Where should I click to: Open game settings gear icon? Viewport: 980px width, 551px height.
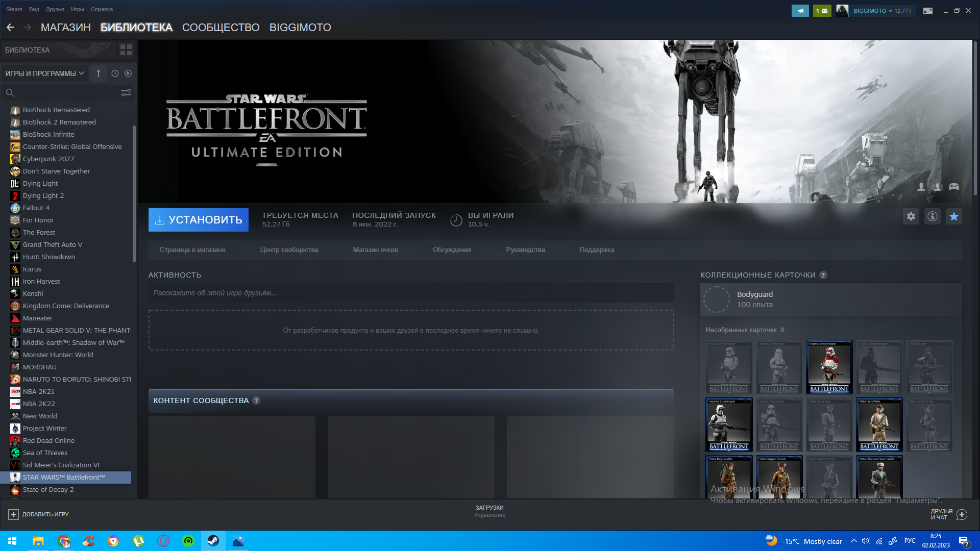(911, 216)
